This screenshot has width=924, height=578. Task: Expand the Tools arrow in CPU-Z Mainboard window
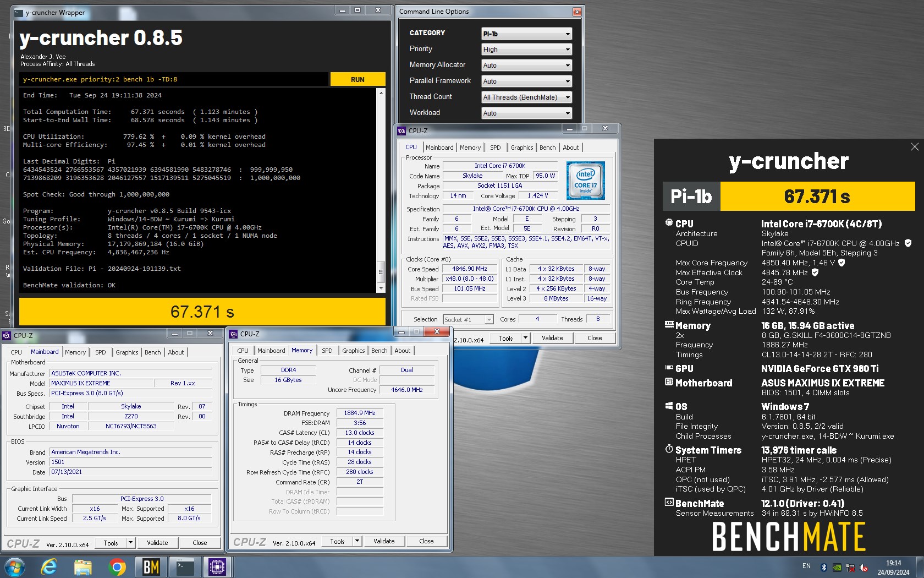click(x=130, y=543)
